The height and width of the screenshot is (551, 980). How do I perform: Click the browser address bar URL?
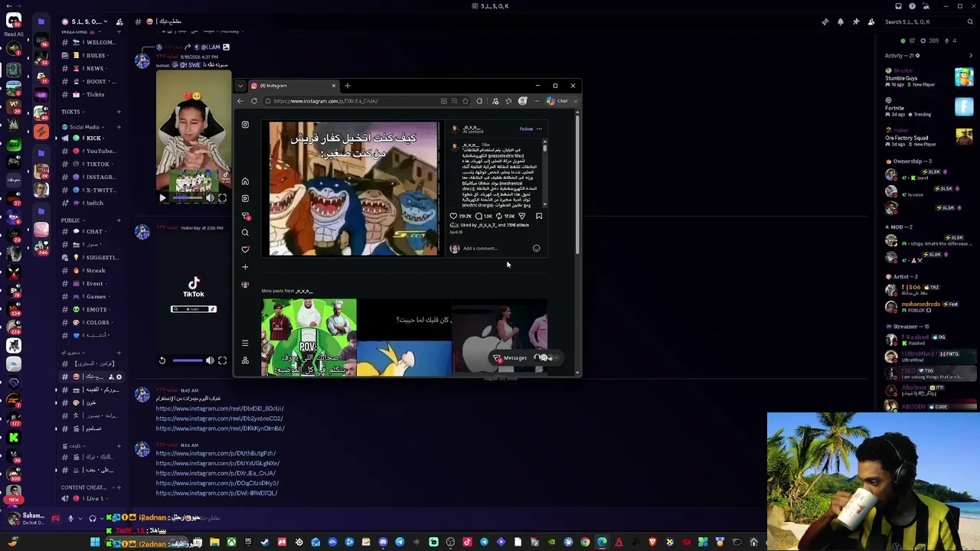[x=326, y=101]
